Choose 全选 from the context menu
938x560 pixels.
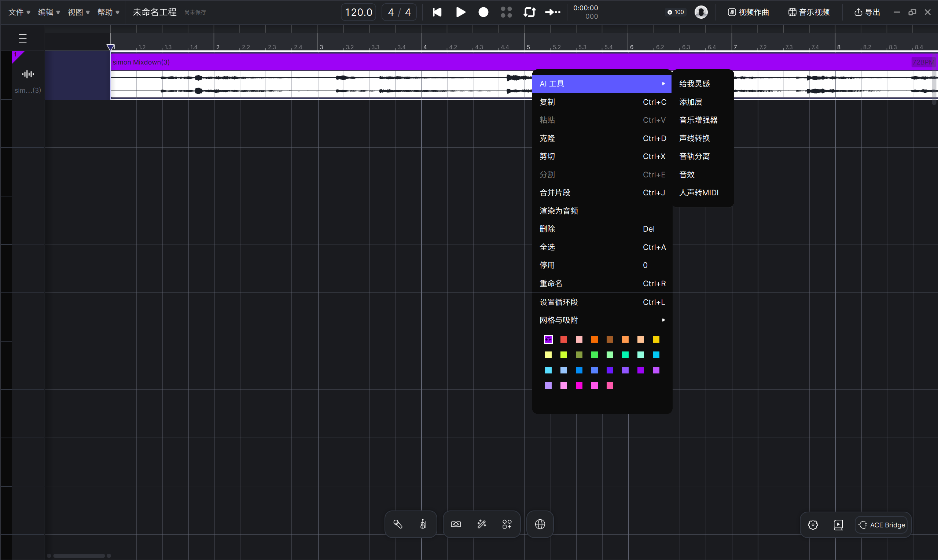point(602,247)
